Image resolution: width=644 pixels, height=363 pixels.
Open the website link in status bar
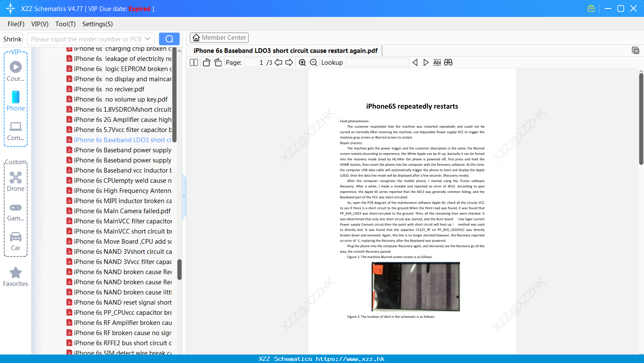tap(350, 359)
